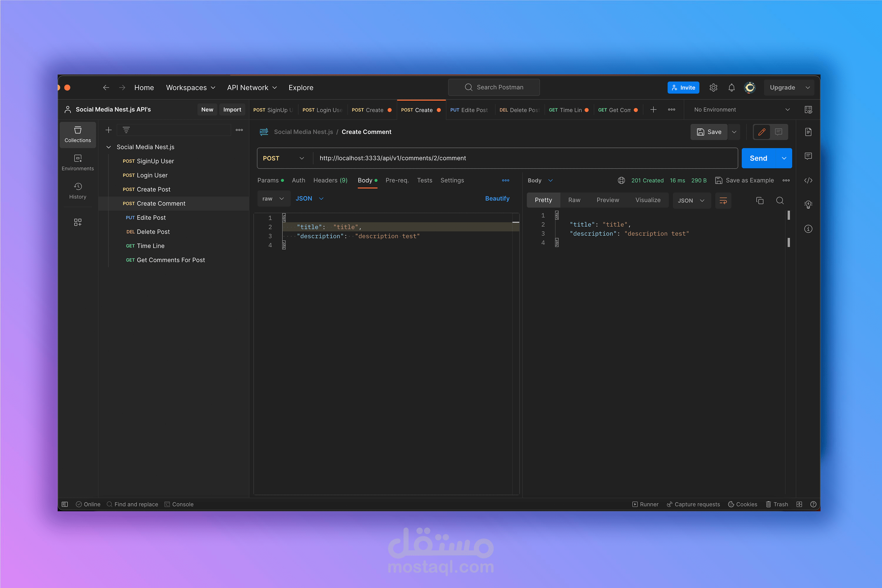Switch to edit mode pencil toggle

point(762,132)
